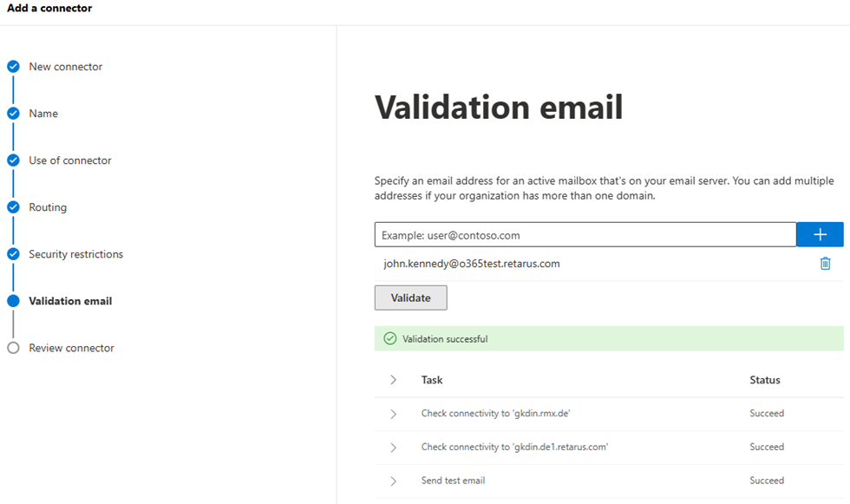
Task: Click the Use of connector step checkmark
Action: pyautogui.click(x=13, y=160)
